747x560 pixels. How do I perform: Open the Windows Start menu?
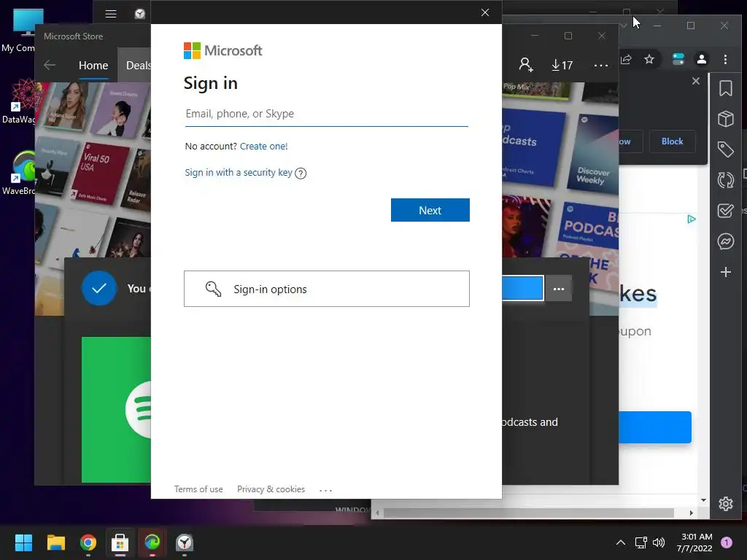23,542
